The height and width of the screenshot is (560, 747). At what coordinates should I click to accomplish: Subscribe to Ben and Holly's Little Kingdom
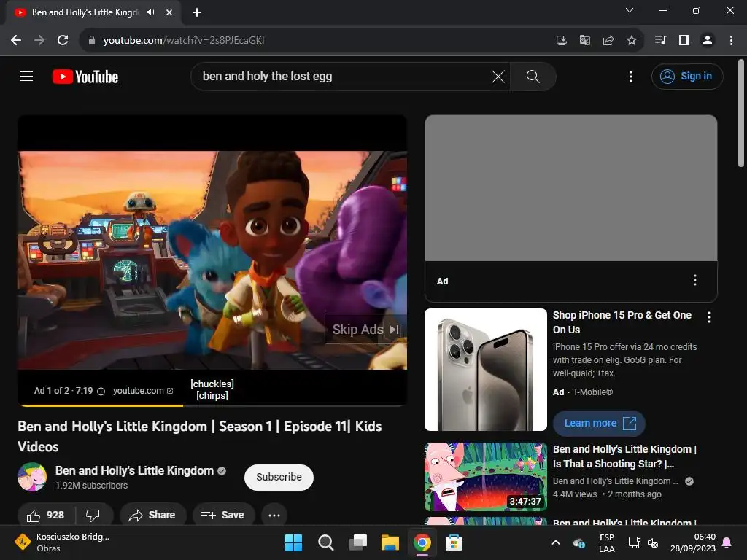click(x=279, y=477)
